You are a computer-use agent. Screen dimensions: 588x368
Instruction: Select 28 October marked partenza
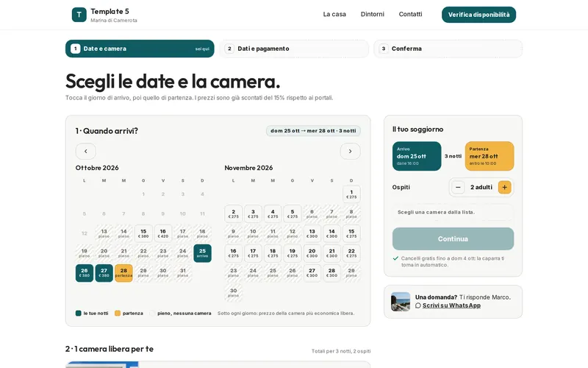click(123, 272)
